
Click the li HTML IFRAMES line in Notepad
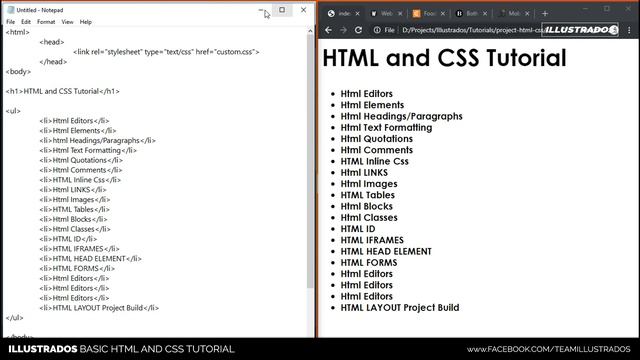(80, 249)
